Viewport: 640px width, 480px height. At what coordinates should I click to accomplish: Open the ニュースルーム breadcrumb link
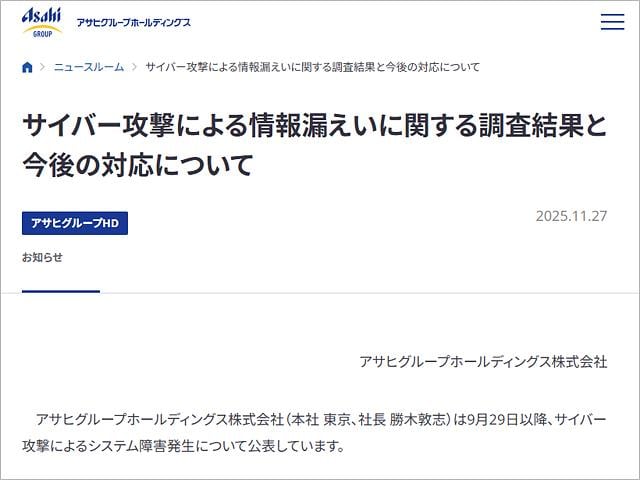89,67
